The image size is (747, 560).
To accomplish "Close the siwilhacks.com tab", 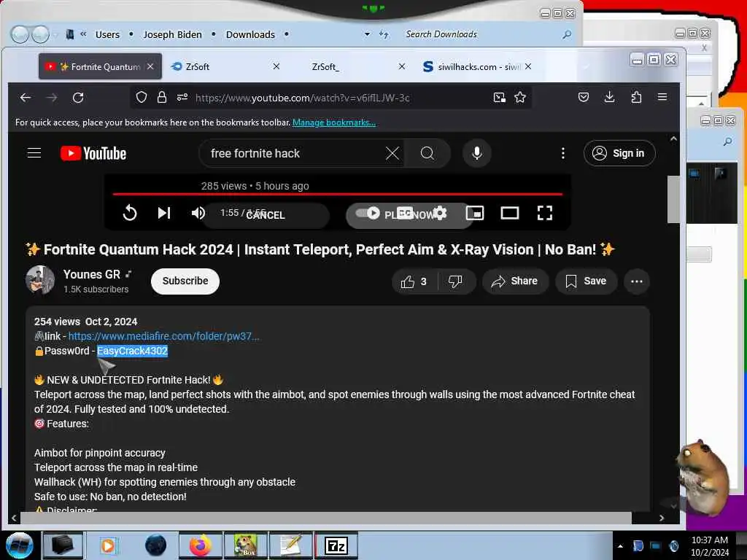I will [x=528, y=66].
